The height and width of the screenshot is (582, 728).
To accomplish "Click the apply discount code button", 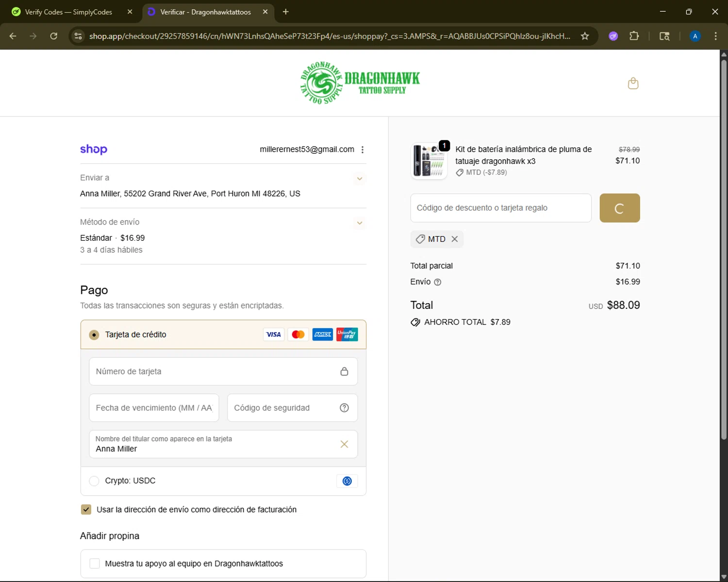I will (x=620, y=208).
